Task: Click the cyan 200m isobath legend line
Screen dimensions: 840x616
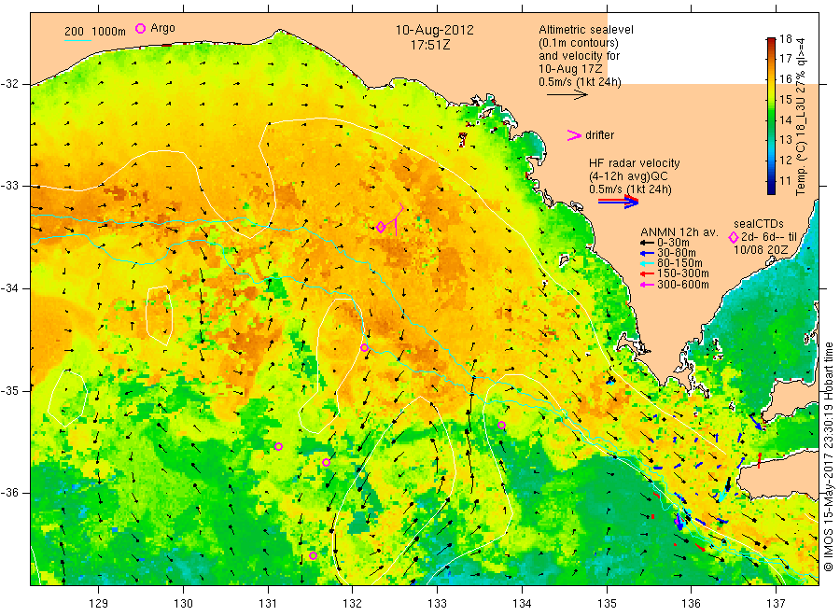Action: coord(77,41)
